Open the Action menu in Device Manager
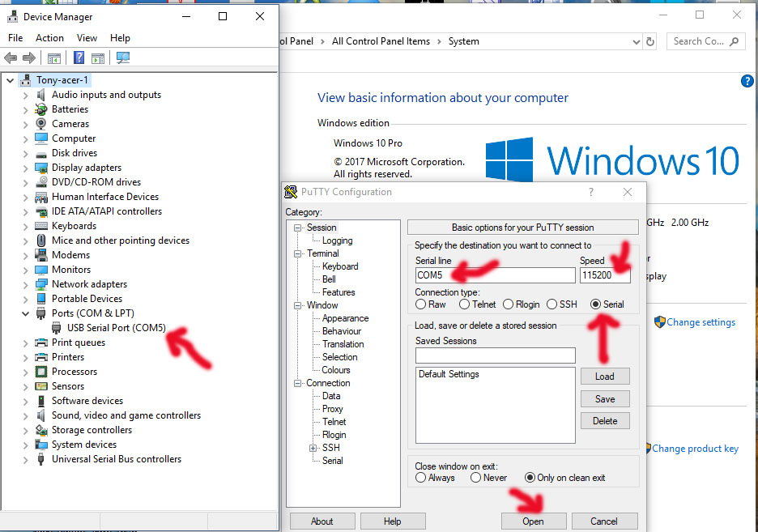 click(x=49, y=38)
